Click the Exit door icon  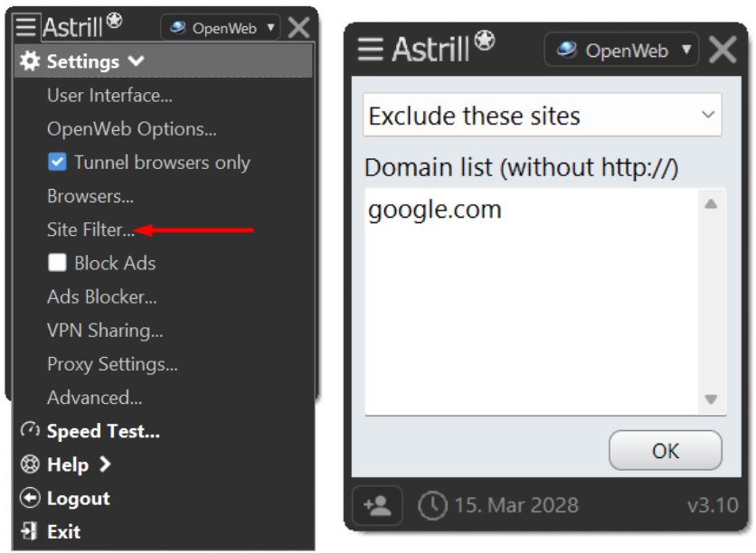coord(29,531)
